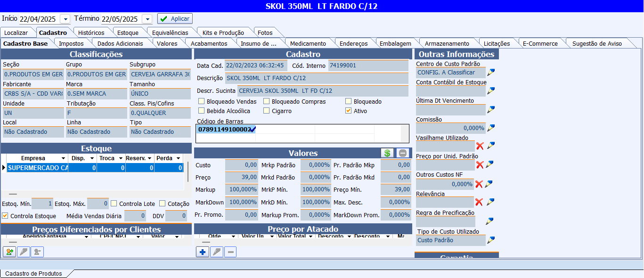Screen dimensions: 644x278
Task: Open Perda column filter dropdown
Action: click(x=178, y=158)
